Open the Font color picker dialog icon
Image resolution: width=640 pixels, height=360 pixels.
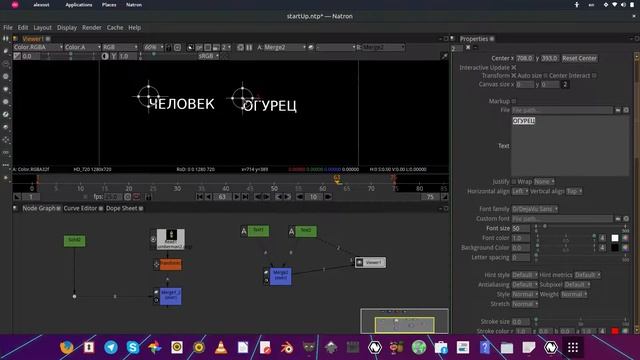(625, 238)
